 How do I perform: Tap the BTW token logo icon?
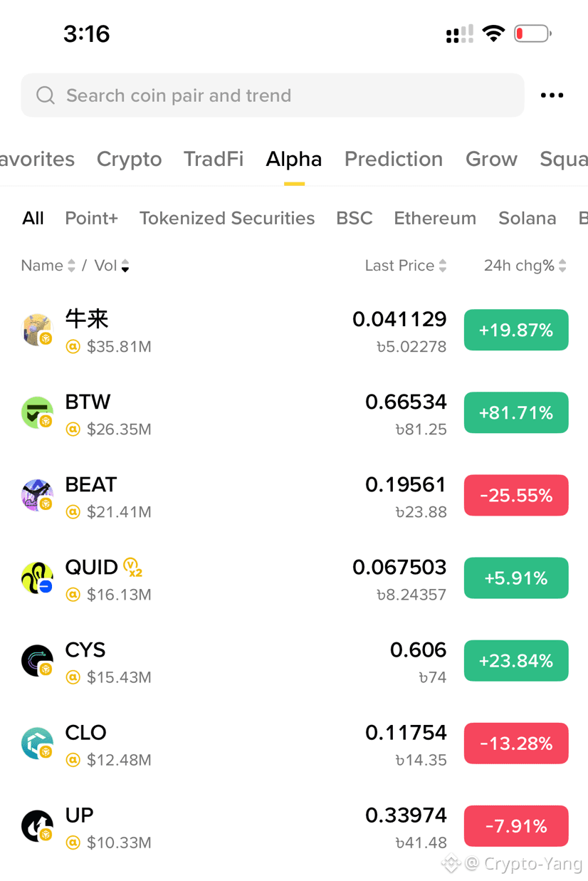point(37,412)
